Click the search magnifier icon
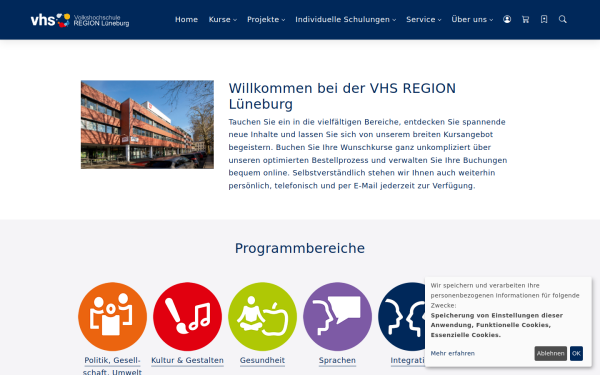This screenshot has width=600, height=375. coord(562,19)
